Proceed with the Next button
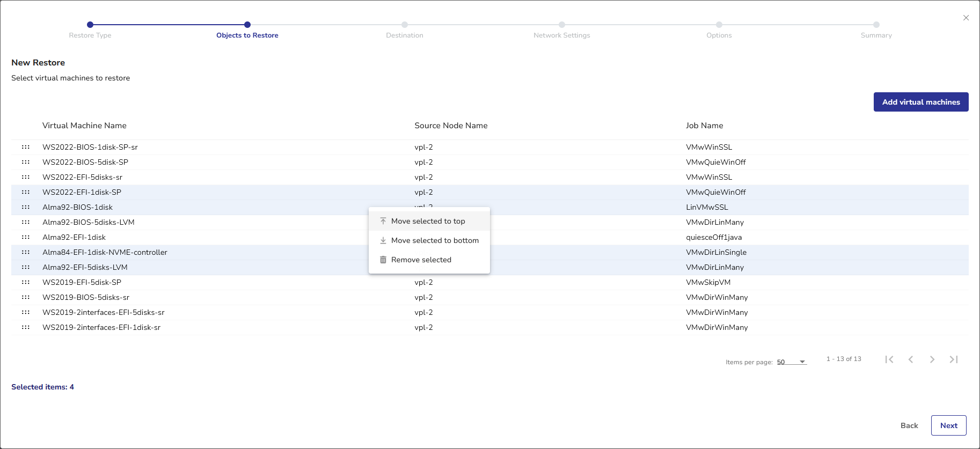Viewport: 980px width, 449px height. 948,425
